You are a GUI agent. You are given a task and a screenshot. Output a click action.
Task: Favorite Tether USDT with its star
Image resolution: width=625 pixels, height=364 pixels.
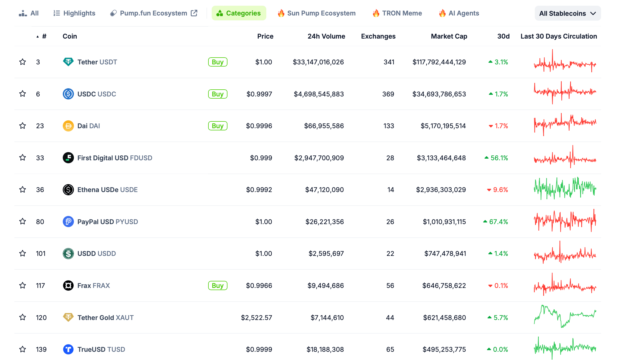pos(23,62)
